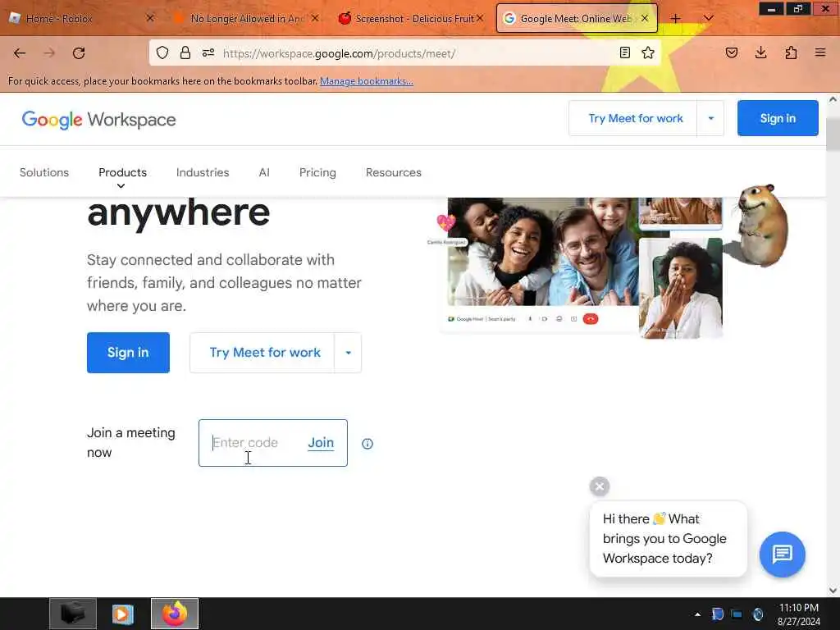
Task: Click the page vertical scrollbar thumb
Action: [x=833, y=134]
